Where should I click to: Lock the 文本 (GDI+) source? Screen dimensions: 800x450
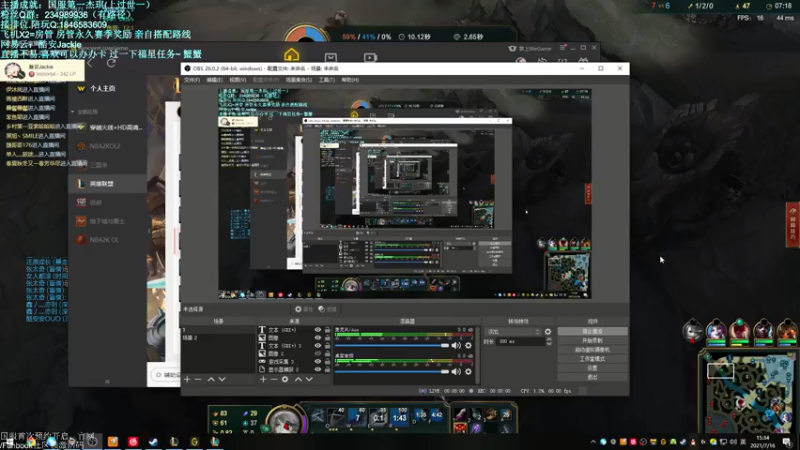[328, 330]
